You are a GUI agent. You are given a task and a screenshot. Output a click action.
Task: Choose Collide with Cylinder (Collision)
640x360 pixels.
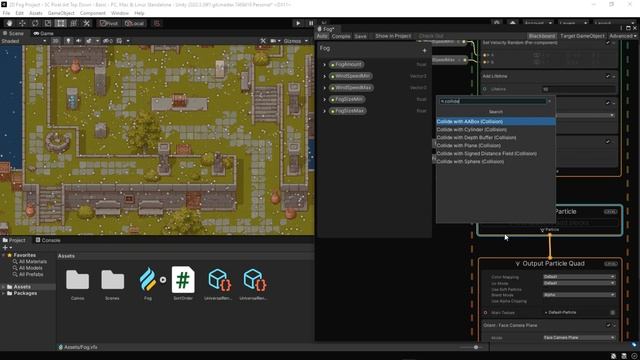click(x=496, y=129)
